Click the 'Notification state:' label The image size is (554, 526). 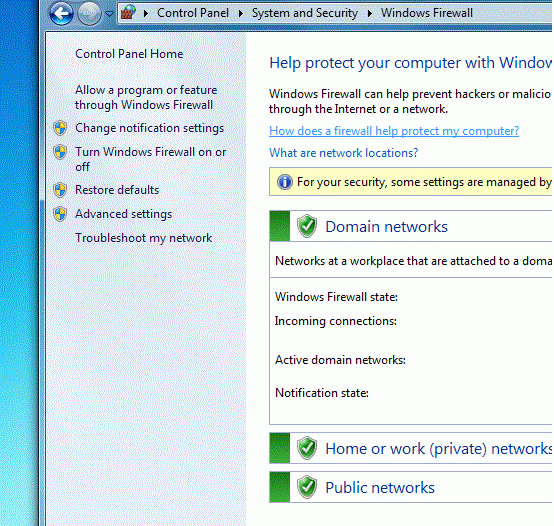(322, 393)
